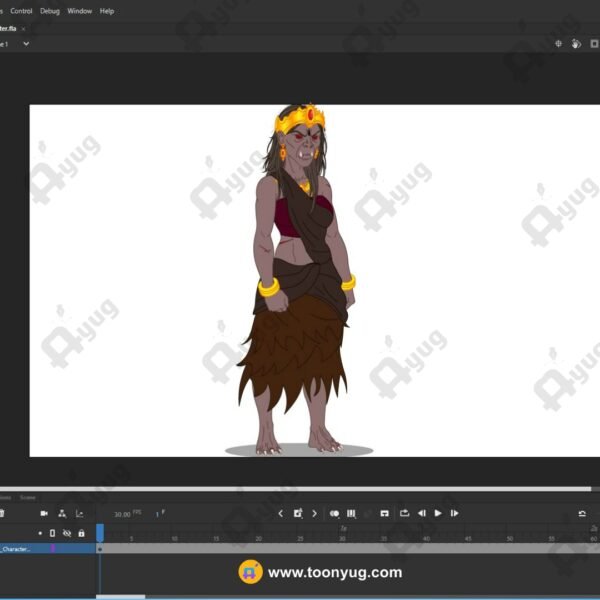600x600 pixels.
Task: Click the highlight-all-layers dot in layer header
Action: tap(40, 533)
